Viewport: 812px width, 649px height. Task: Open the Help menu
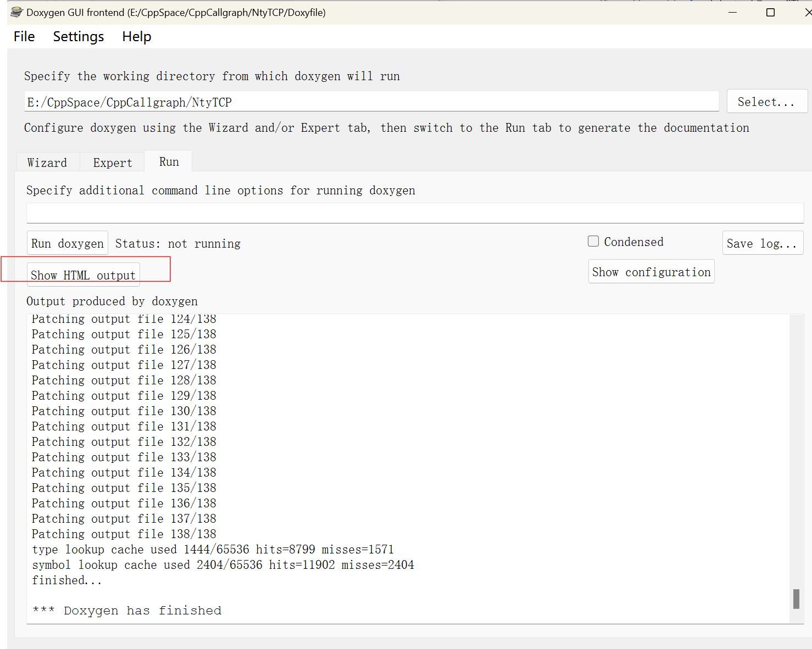click(x=137, y=36)
